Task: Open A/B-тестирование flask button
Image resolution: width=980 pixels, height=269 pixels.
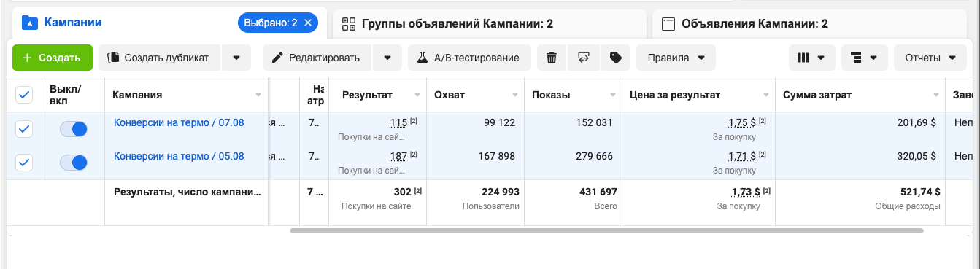Action: 468,58
